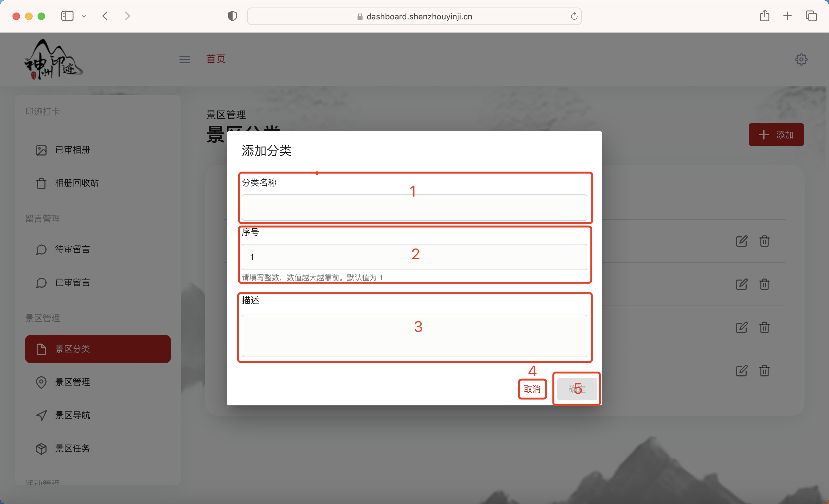Focus the 分类名称 input field
Image resolution: width=829 pixels, height=504 pixels.
(414, 208)
